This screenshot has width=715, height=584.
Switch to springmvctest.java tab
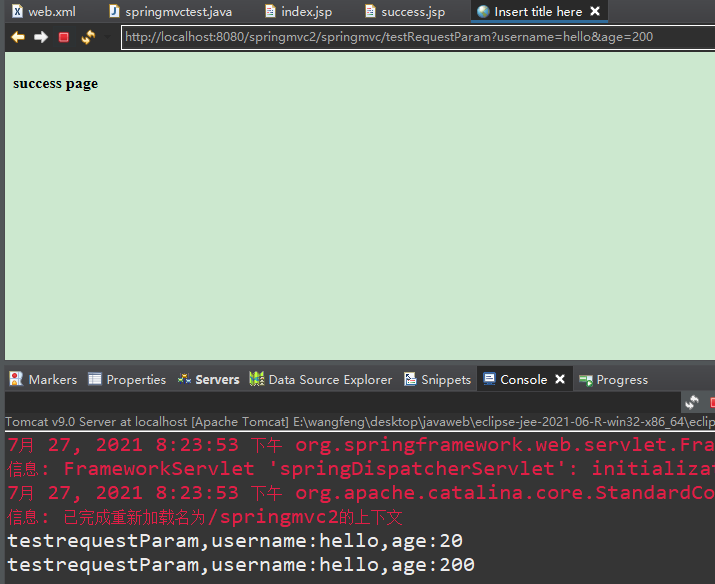point(171,11)
